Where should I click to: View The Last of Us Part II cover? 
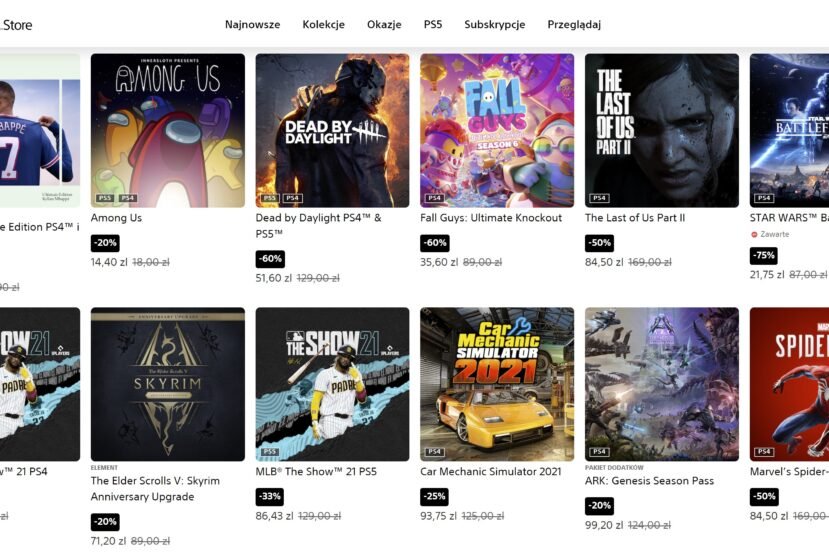pyautogui.click(x=662, y=130)
